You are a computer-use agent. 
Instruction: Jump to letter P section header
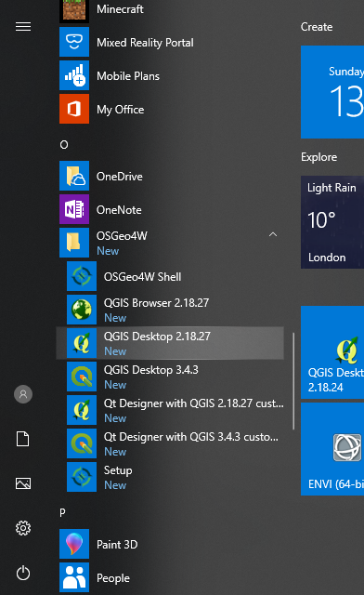click(x=62, y=512)
